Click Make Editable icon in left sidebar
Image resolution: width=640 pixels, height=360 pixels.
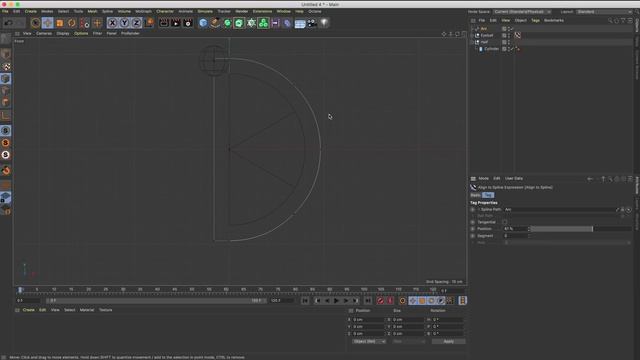pyautogui.click(x=6, y=39)
